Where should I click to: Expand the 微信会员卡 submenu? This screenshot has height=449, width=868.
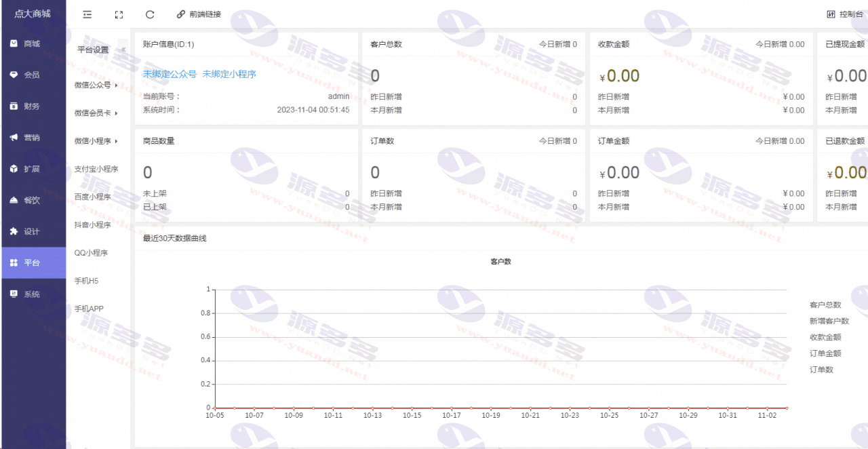(x=97, y=113)
